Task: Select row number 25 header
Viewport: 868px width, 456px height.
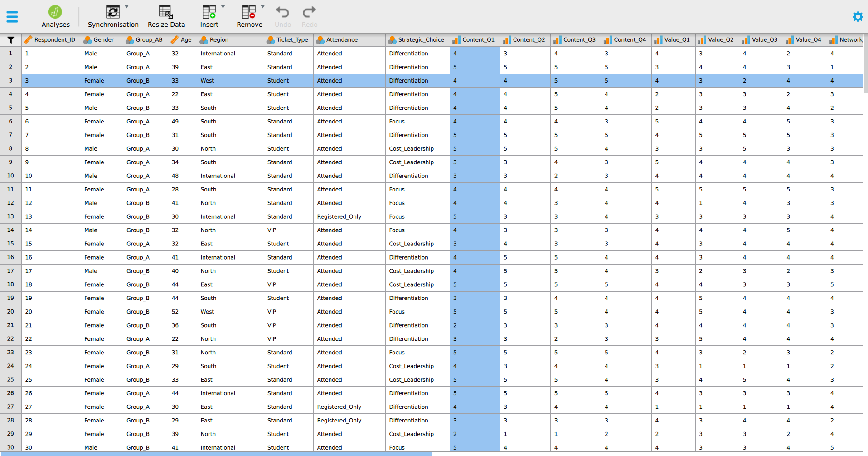Action: click(10, 379)
